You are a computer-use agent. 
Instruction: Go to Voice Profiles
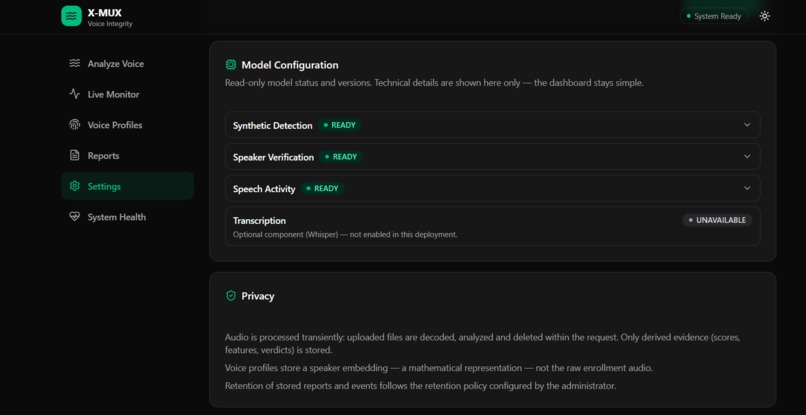point(127,125)
